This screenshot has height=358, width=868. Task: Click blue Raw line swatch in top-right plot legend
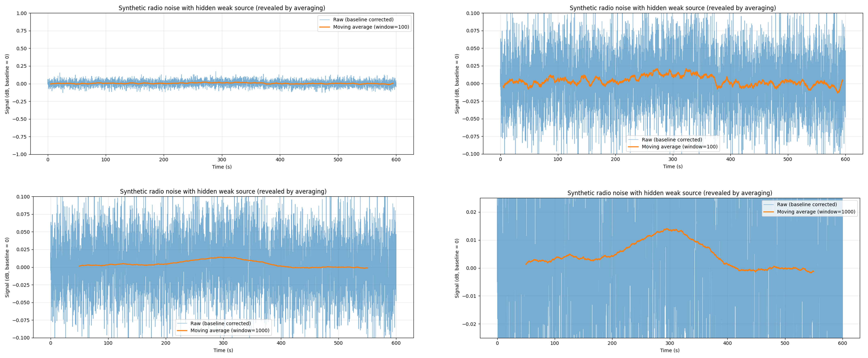pos(634,140)
